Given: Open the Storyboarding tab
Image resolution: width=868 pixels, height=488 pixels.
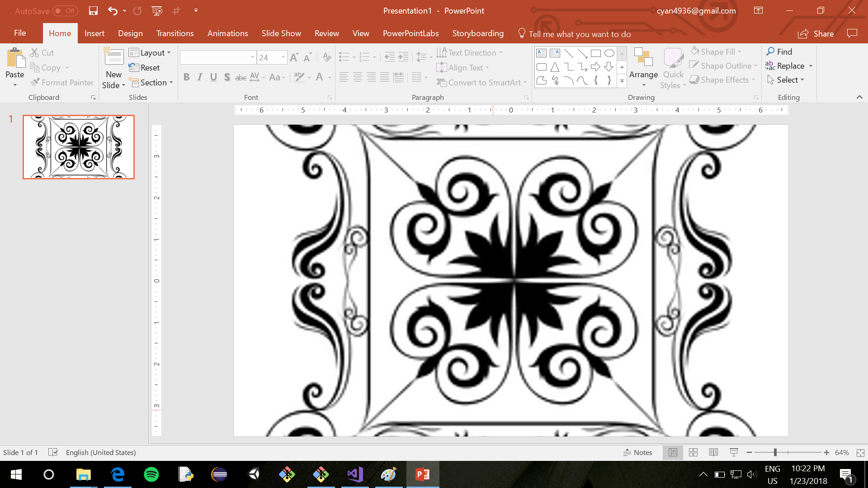Looking at the screenshot, I should tap(478, 33).
